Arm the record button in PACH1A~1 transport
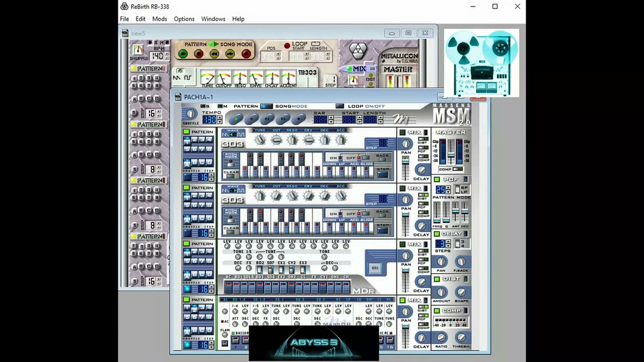This screenshot has width=644, height=362. pyautogui.click(x=299, y=119)
